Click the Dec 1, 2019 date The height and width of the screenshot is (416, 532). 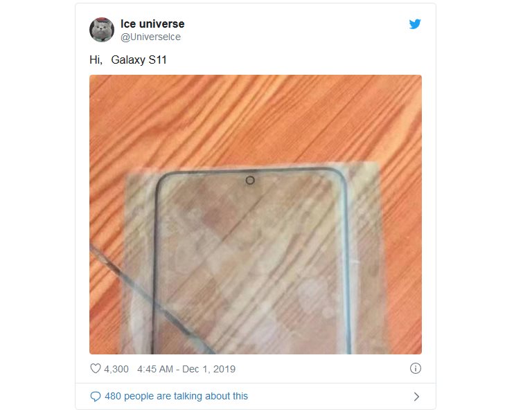209,369
